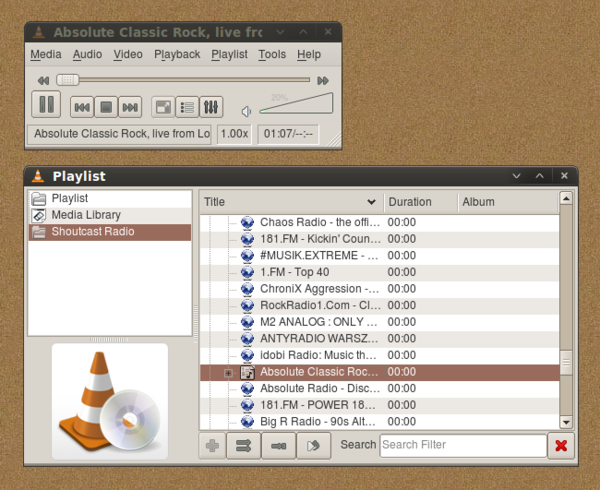Select 181.FM Kickin' Country station
This screenshot has width=600, height=490.
pos(379,239)
